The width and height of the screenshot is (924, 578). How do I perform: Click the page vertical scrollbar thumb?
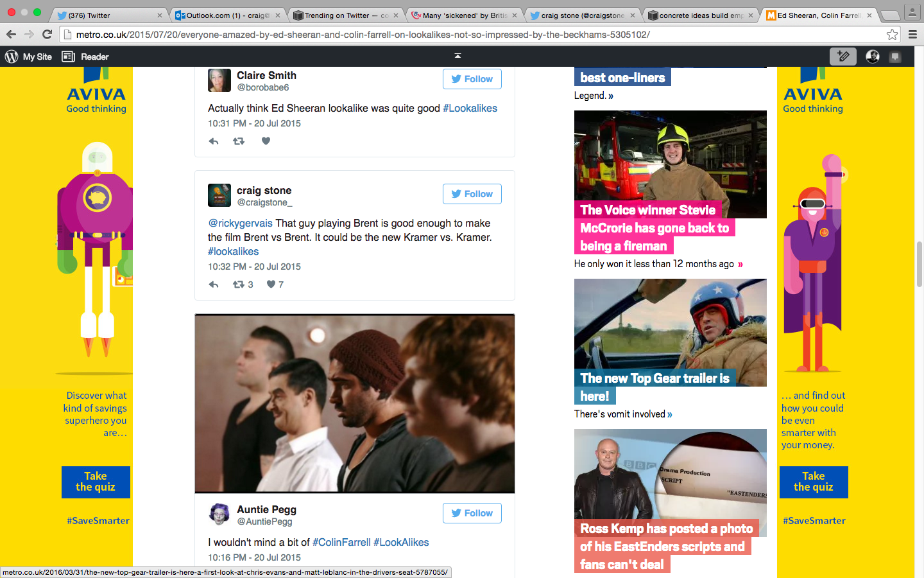pos(920,264)
